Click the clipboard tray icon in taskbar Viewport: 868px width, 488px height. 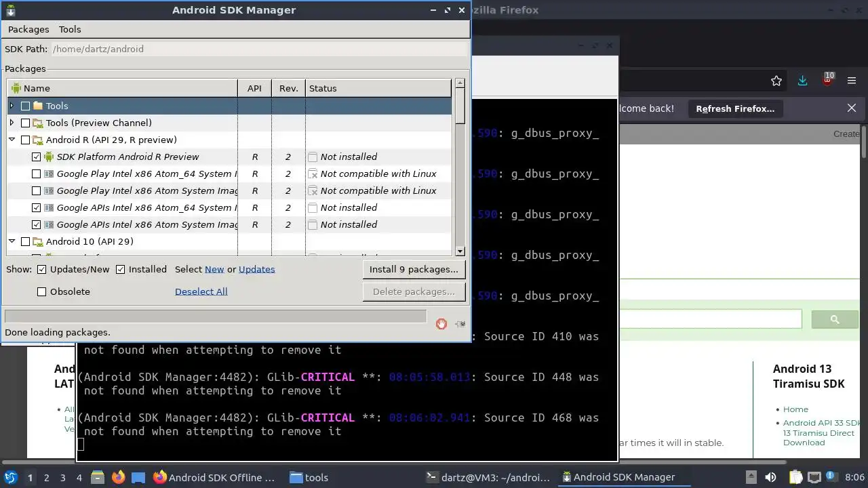795,477
